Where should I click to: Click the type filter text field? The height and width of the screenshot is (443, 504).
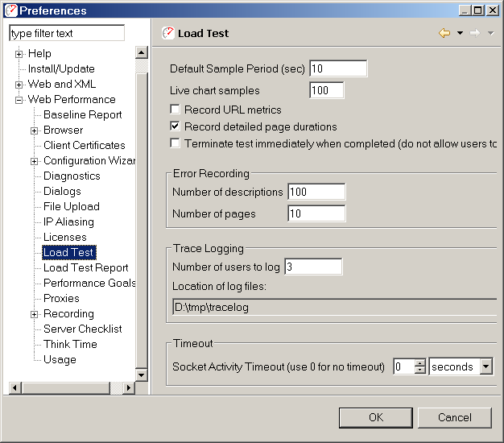(x=67, y=33)
